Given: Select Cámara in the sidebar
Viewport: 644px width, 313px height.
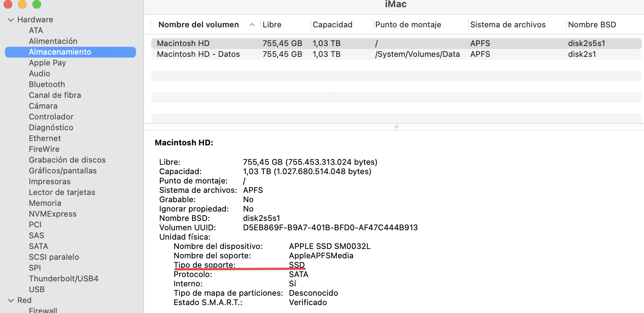Looking at the screenshot, I should point(43,106).
